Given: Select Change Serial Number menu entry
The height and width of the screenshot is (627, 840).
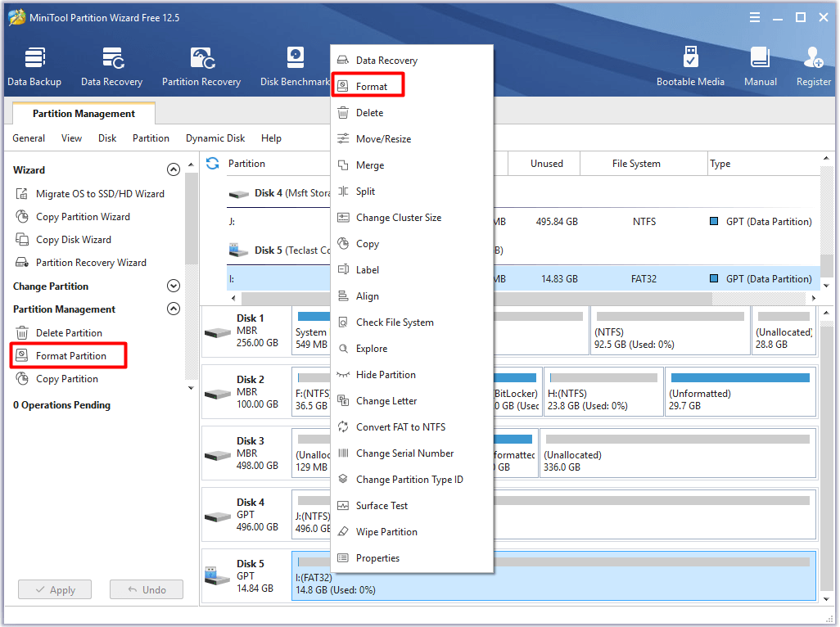Looking at the screenshot, I should [412, 454].
